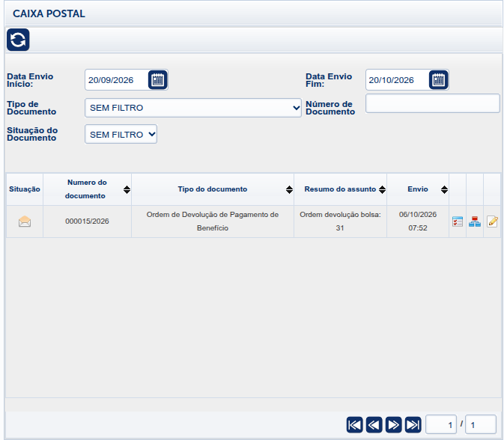
Task: Click the pencil edit icon in the row
Action: (x=492, y=221)
